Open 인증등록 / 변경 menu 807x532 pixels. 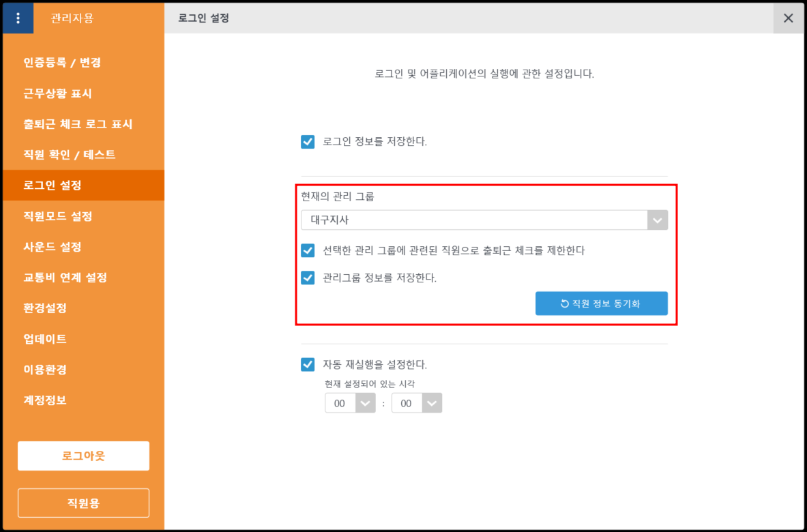pyautogui.click(x=62, y=63)
